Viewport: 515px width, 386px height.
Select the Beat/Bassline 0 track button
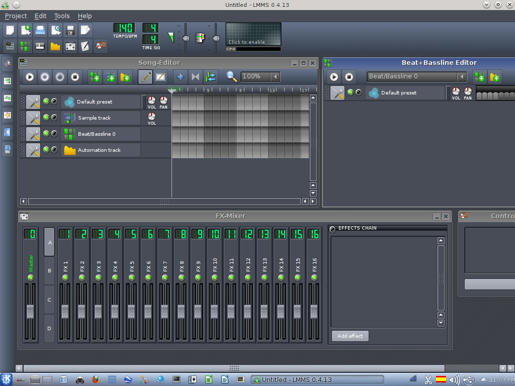point(101,134)
